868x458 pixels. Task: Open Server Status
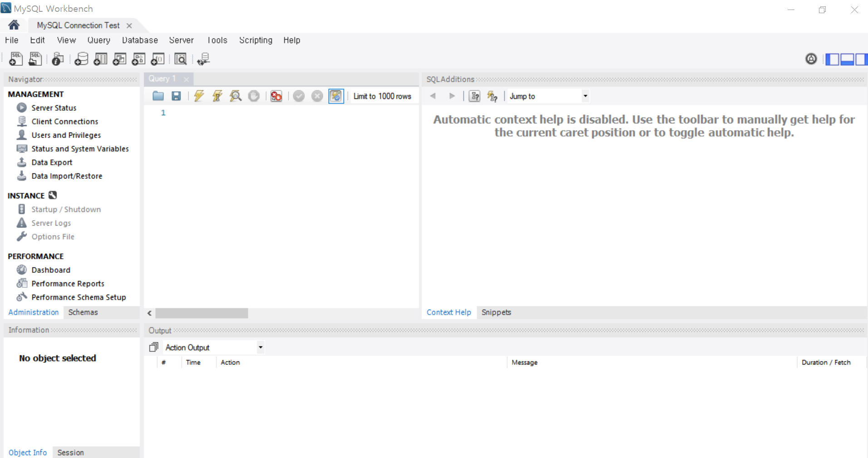(54, 108)
